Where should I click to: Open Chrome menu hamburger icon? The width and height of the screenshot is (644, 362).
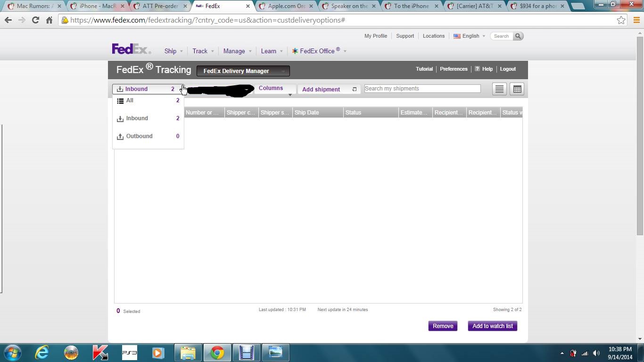636,20
